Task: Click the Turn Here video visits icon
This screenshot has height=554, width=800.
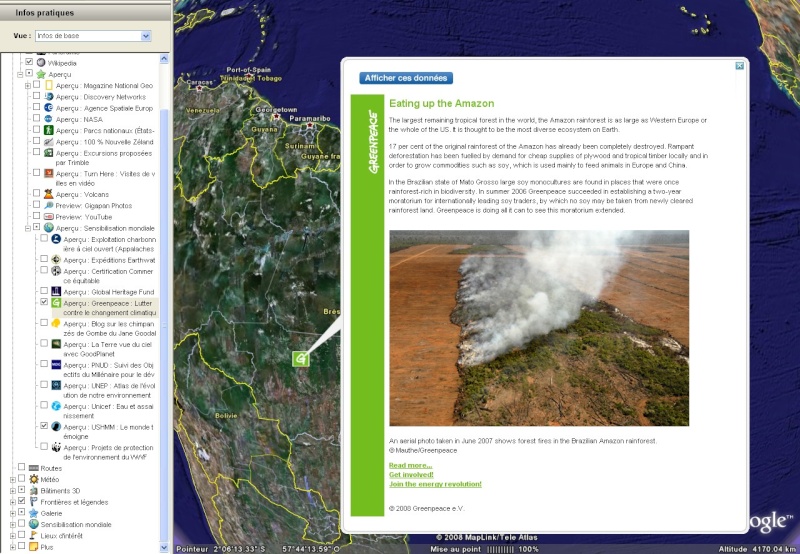Action: [48, 174]
